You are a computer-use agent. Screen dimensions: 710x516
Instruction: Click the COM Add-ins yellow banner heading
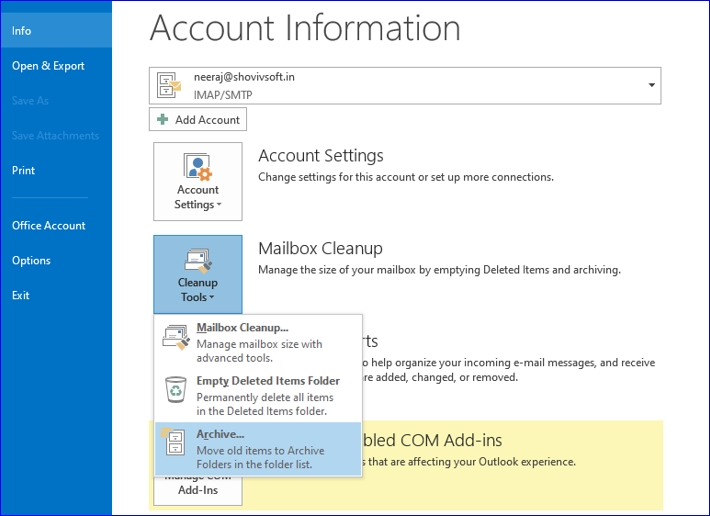click(432, 440)
